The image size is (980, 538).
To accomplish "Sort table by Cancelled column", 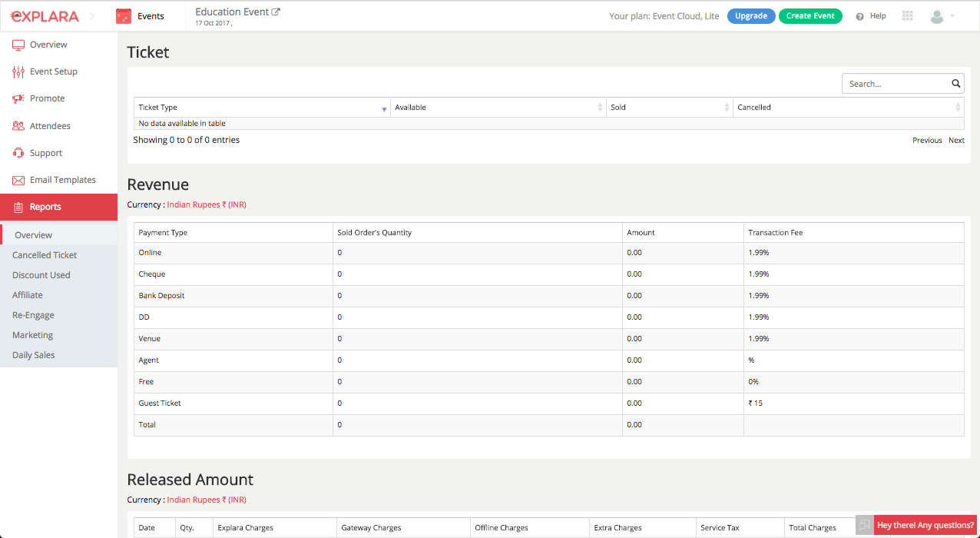I will pyautogui.click(x=849, y=108).
